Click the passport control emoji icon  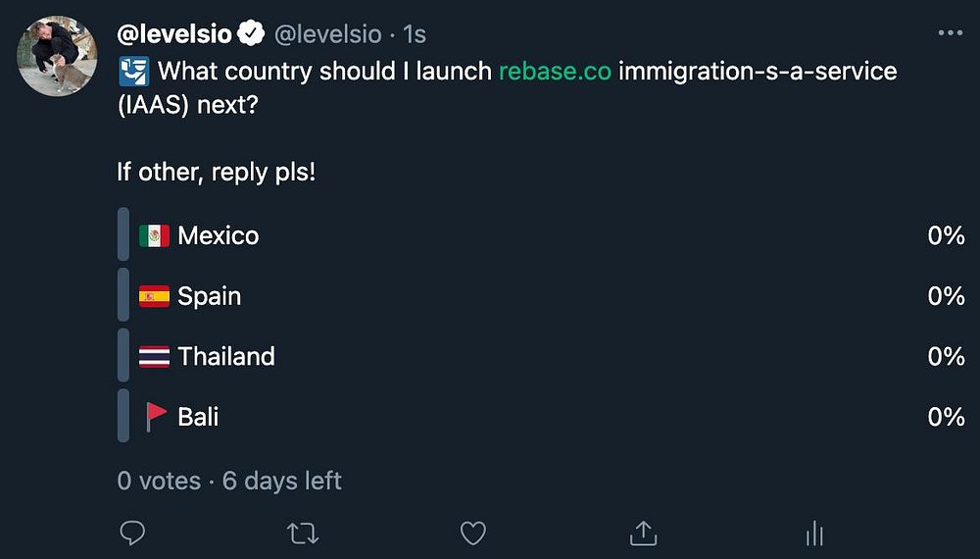click(x=133, y=72)
